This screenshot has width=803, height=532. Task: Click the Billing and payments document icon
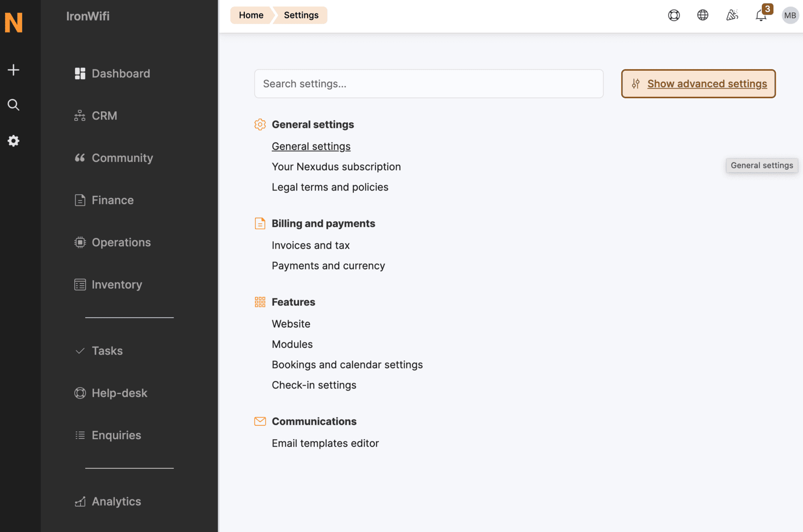pyautogui.click(x=260, y=224)
